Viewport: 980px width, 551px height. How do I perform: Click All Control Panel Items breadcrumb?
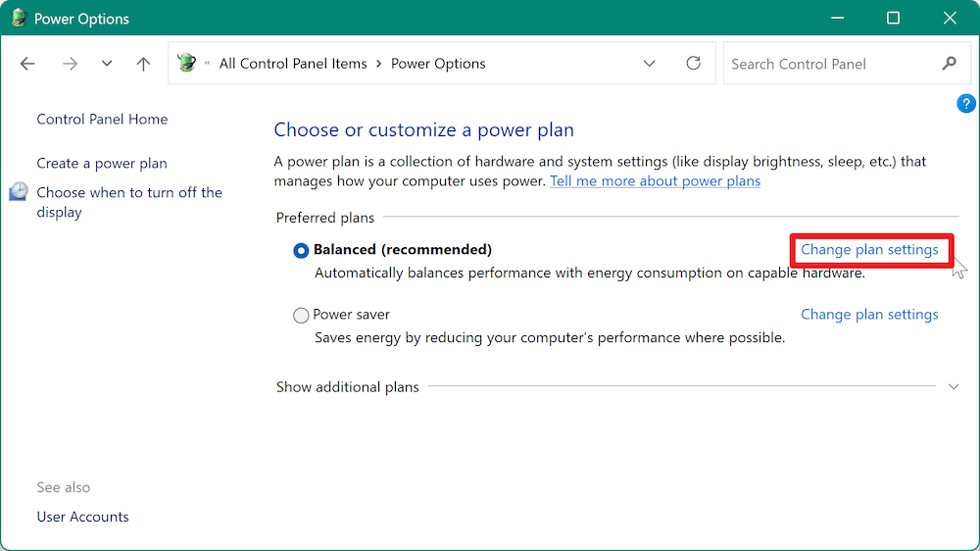293,64
